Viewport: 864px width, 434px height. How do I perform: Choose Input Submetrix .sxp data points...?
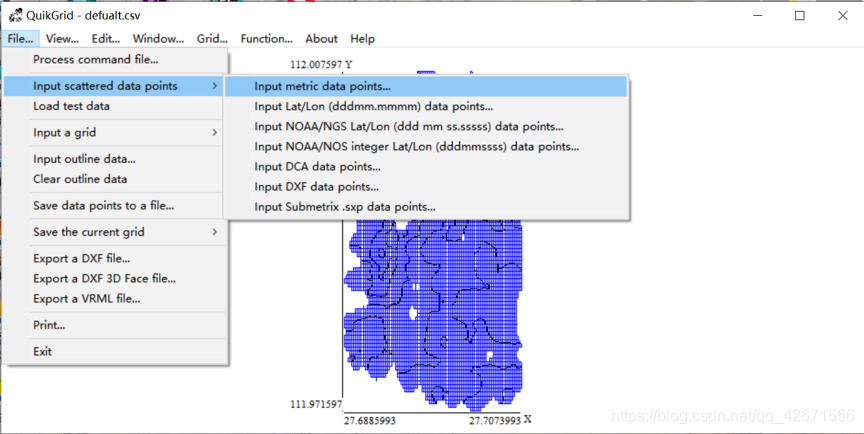(426, 207)
